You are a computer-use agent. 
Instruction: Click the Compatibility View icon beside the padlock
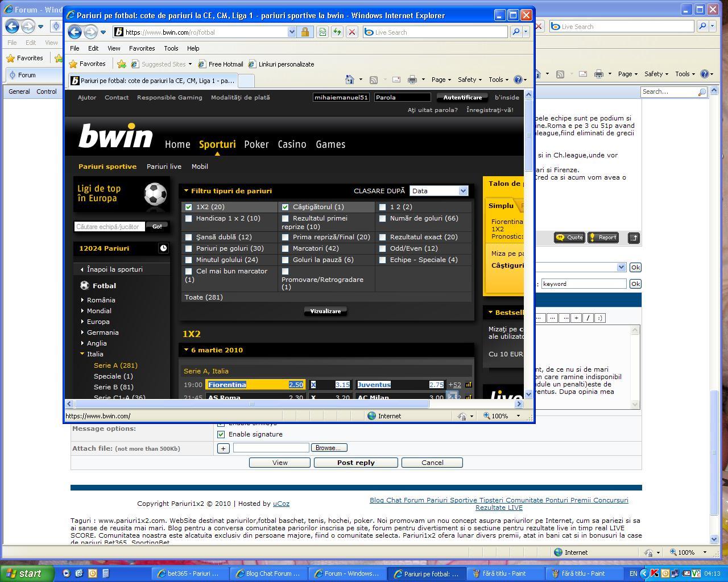[x=322, y=32]
